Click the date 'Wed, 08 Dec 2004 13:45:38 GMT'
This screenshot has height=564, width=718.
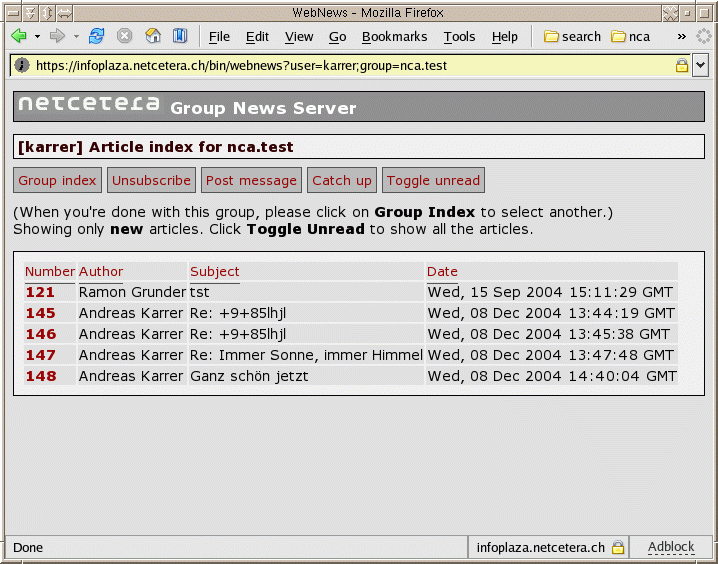(x=549, y=334)
